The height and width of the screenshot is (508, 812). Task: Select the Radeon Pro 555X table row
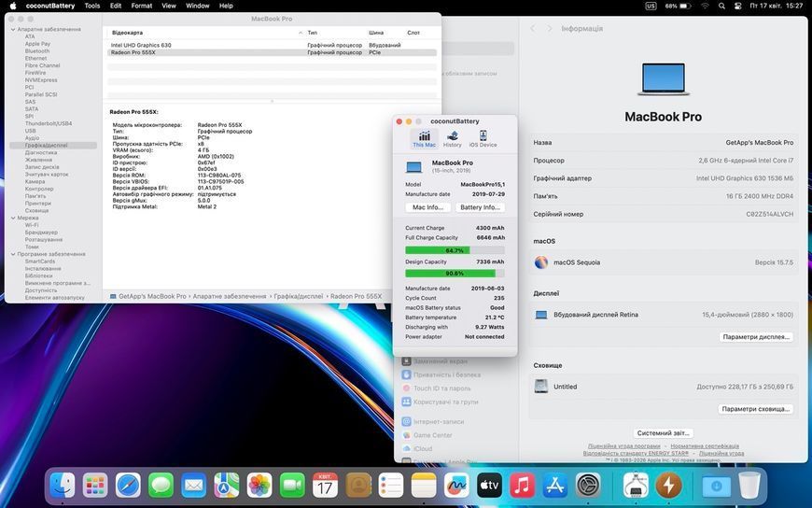pos(272,52)
